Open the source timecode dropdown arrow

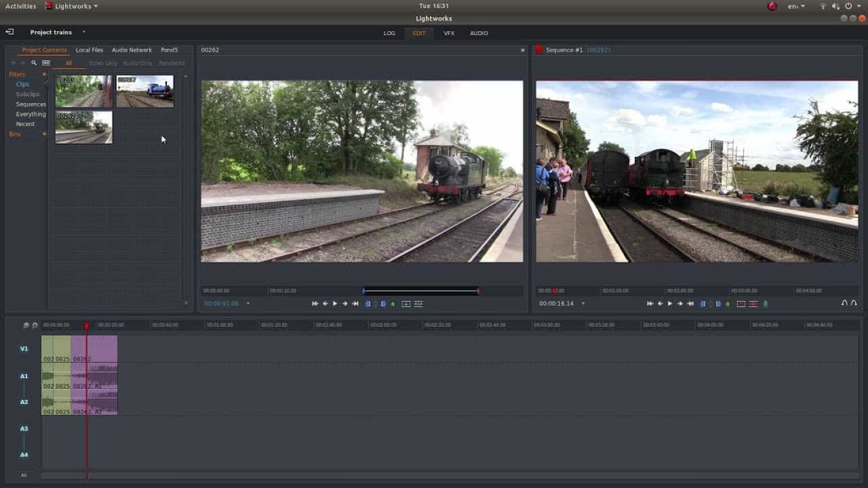click(248, 304)
